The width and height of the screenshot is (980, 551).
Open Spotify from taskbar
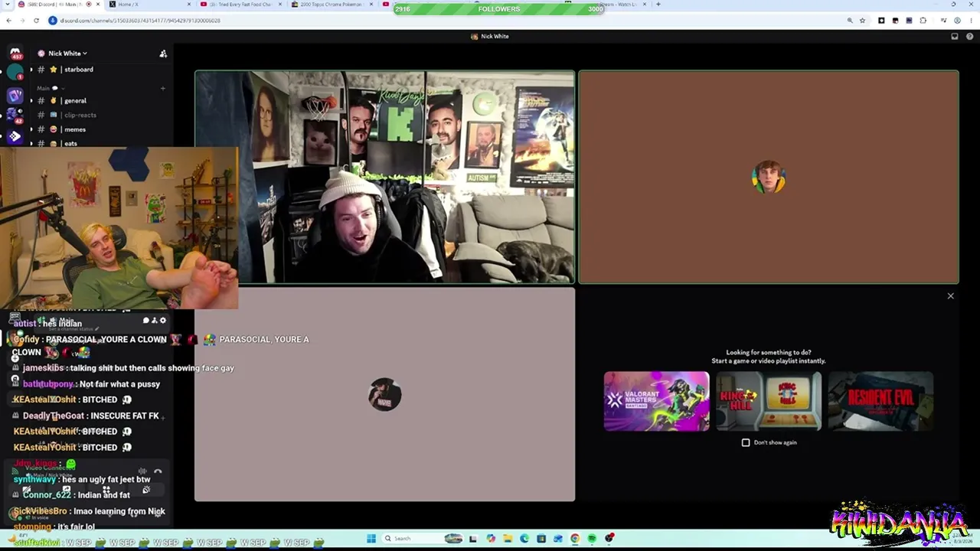click(592, 538)
